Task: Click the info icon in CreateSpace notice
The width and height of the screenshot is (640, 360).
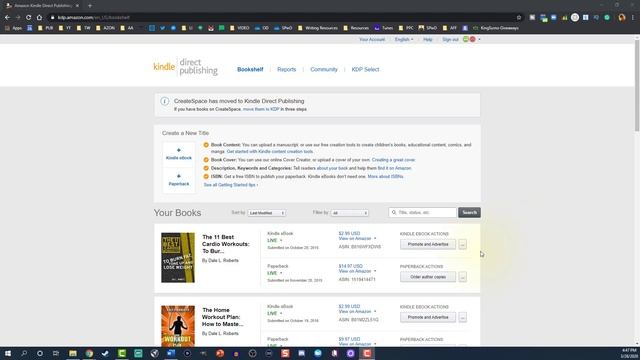Action: [x=164, y=101]
